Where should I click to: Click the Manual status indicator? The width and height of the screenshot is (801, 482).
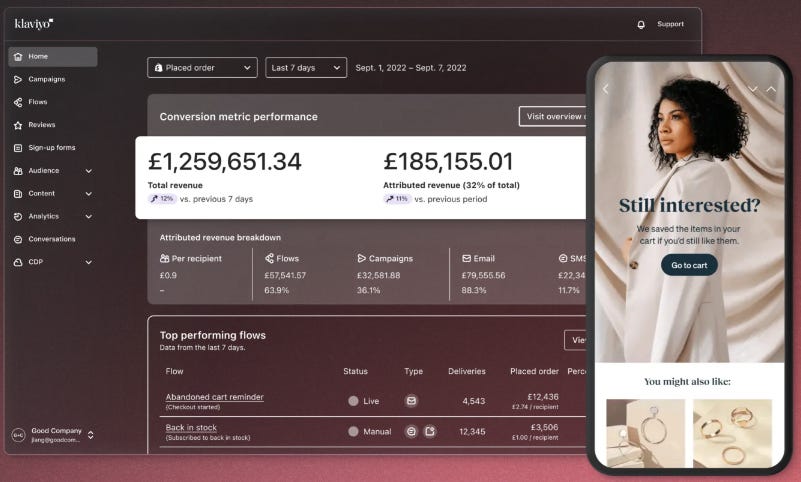[x=370, y=431]
